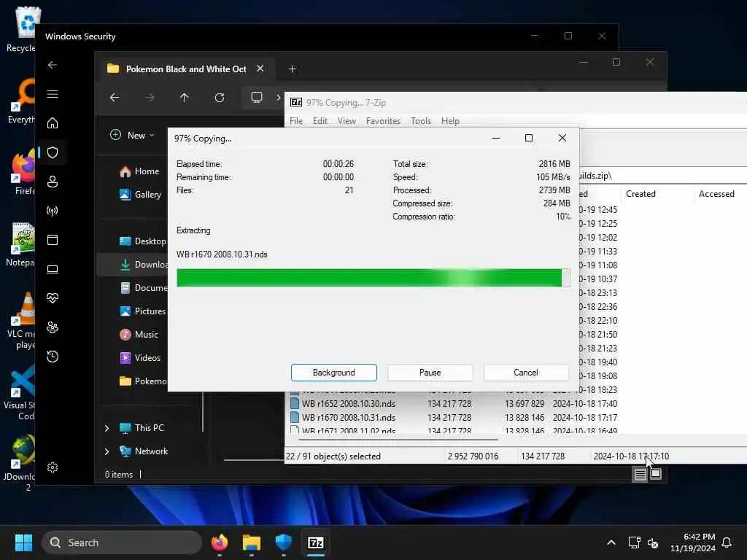Open Device security in Windows Security

(53, 269)
